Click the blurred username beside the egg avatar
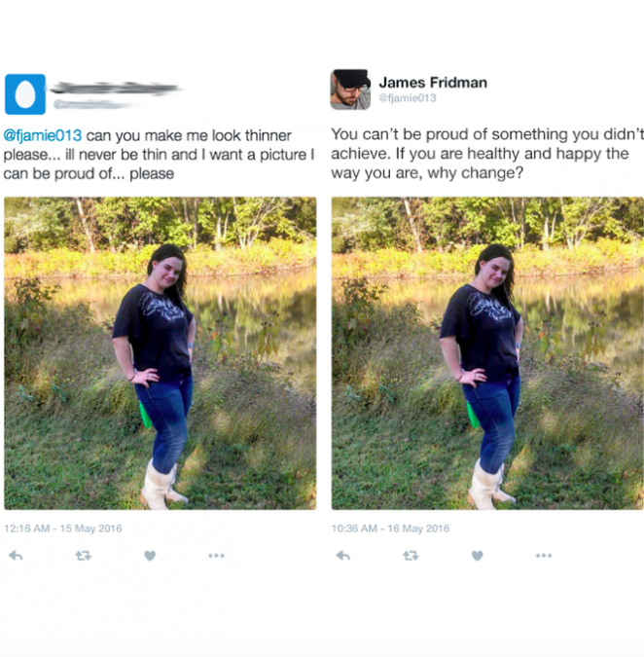 [x=115, y=89]
